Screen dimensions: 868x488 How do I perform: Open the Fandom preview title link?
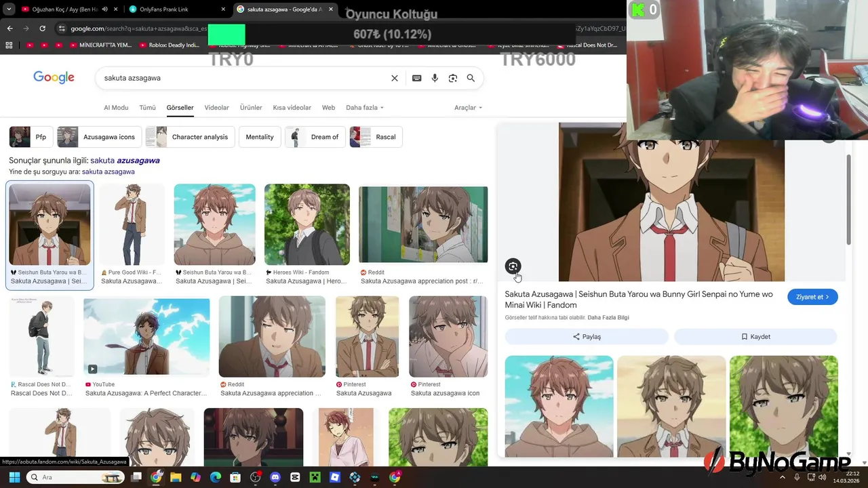pyautogui.click(x=639, y=300)
